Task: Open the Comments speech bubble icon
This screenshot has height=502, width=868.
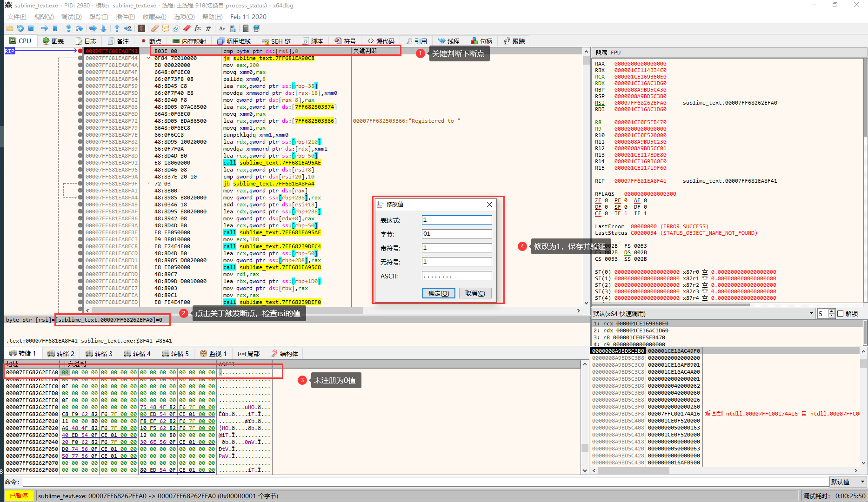Action: click(166, 28)
